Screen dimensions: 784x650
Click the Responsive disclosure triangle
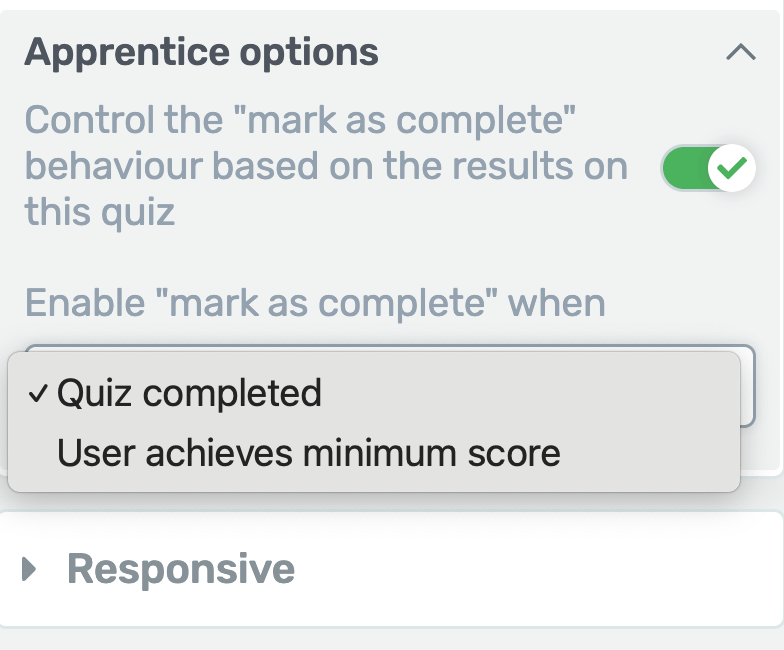(x=29, y=570)
